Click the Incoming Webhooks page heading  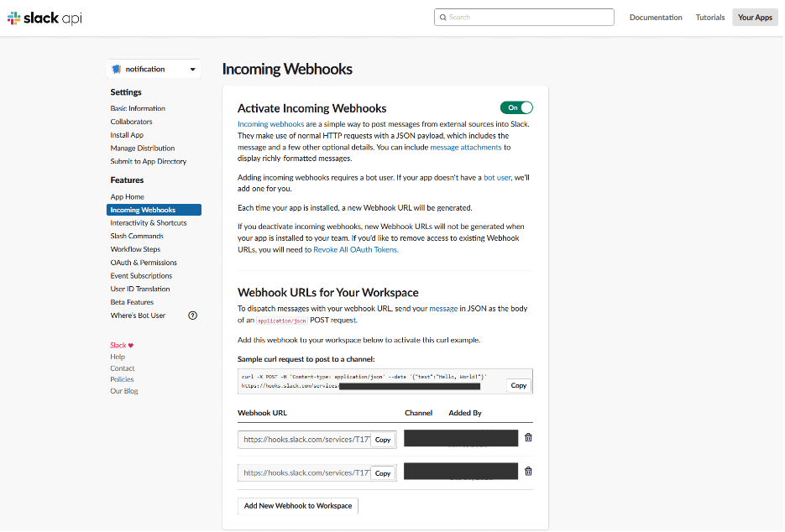287,69
